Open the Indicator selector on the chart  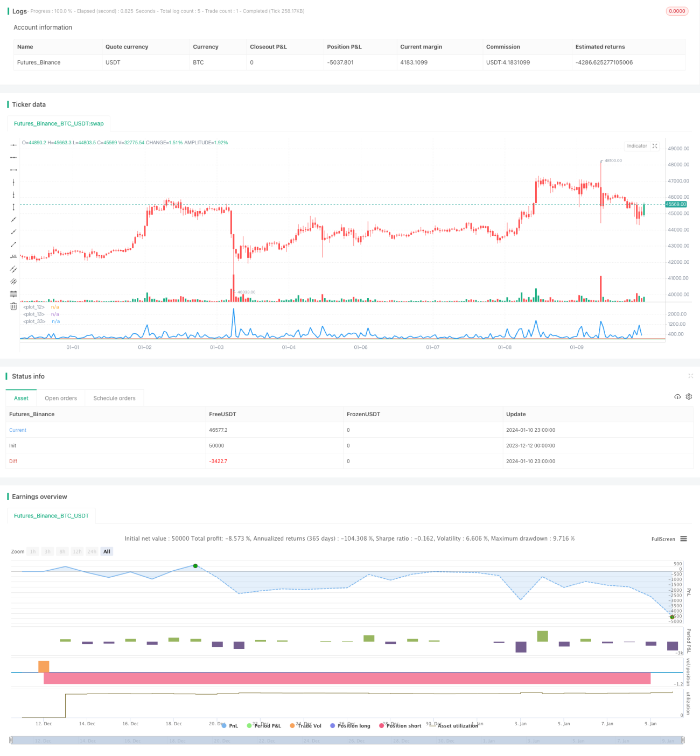coord(637,146)
